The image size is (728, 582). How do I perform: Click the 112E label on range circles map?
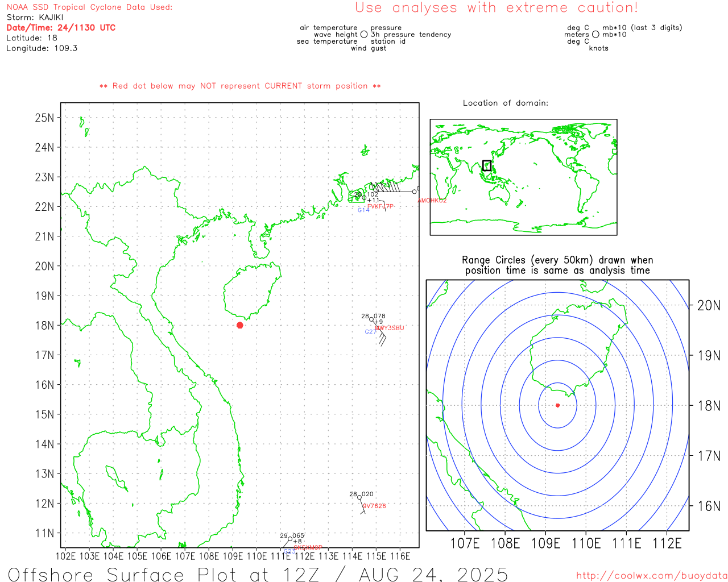click(x=667, y=543)
